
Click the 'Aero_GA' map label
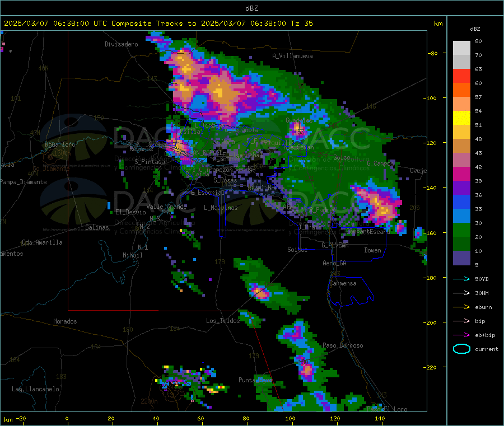[x=334, y=263]
